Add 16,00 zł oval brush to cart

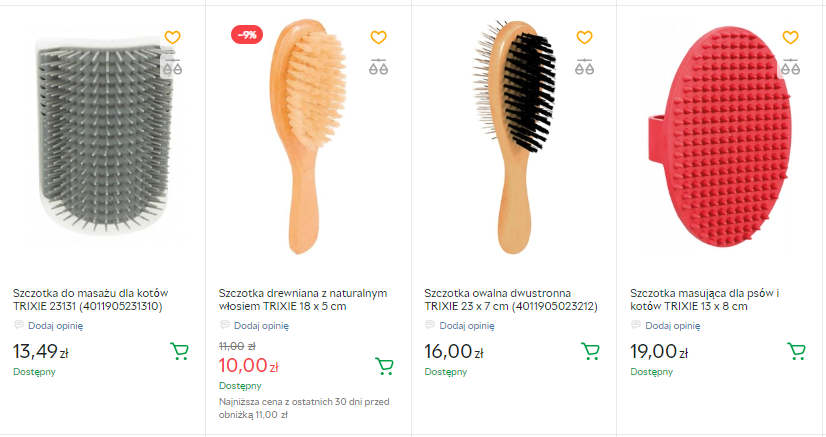[591, 351]
